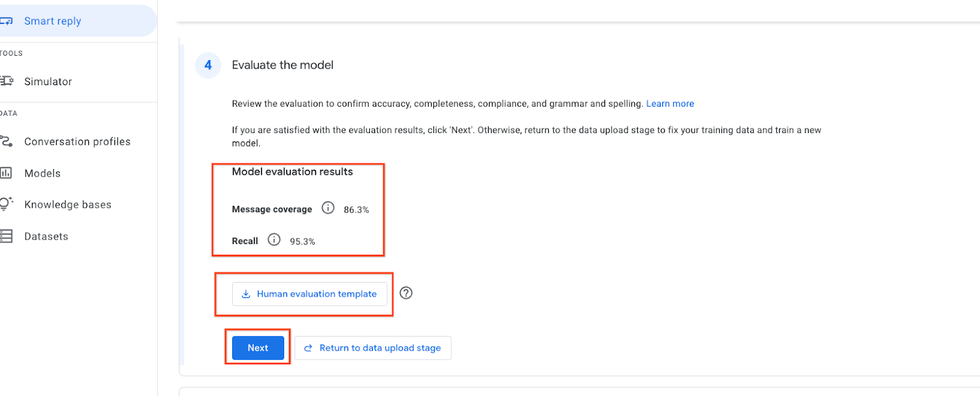Navigate to Knowledge bases
This screenshot has height=396, width=980.
pos(67,205)
